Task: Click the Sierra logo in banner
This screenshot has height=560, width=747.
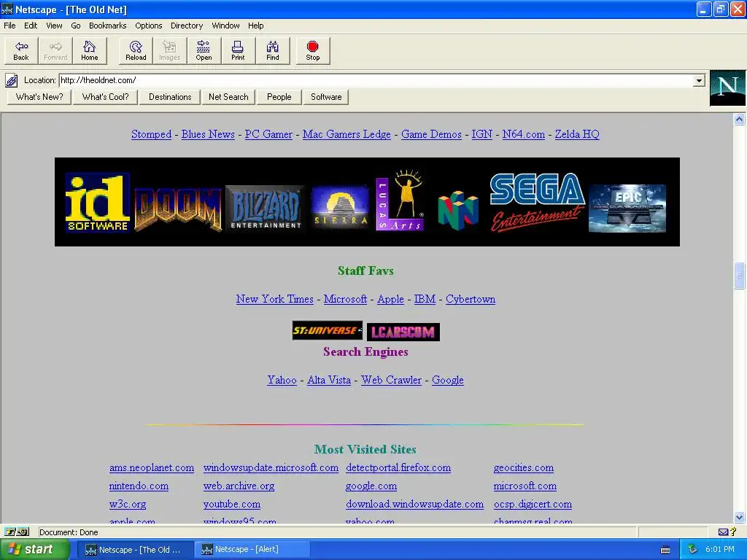Action: [x=340, y=207]
